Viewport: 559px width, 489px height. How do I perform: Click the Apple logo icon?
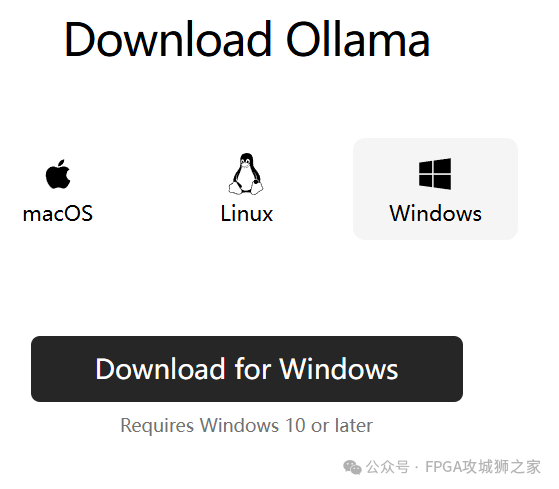(58, 174)
